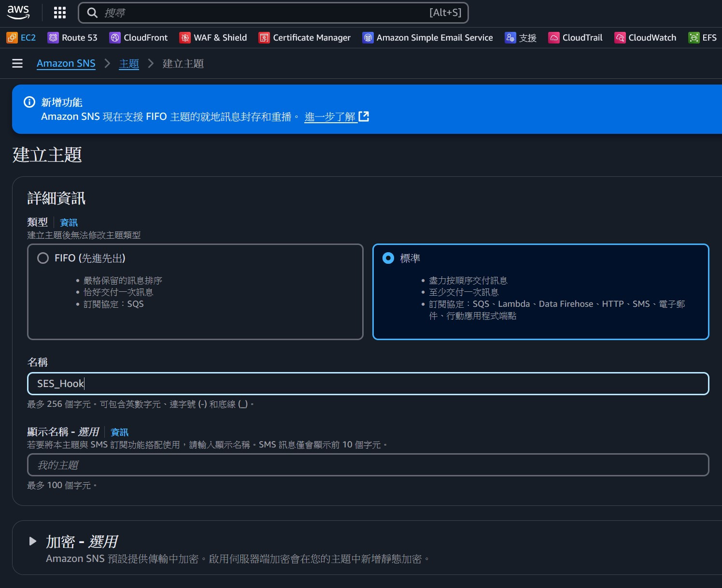
Task: Click the EFS service icon
Action: 694,38
